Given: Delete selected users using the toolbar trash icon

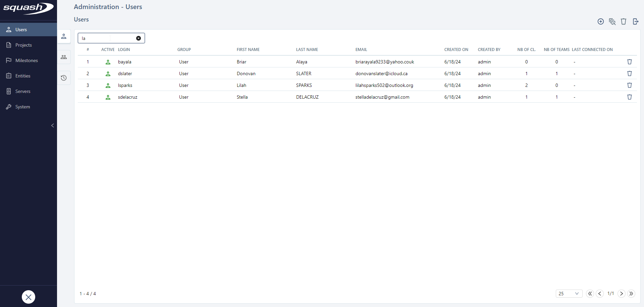Looking at the screenshot, I should [x=624, y=21].
